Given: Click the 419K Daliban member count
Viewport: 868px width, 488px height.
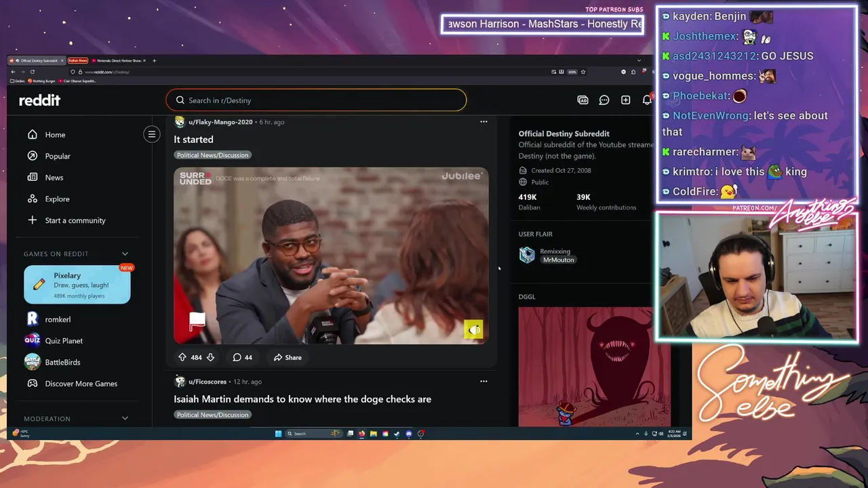Looking at the screenshot, I should 529,202.
